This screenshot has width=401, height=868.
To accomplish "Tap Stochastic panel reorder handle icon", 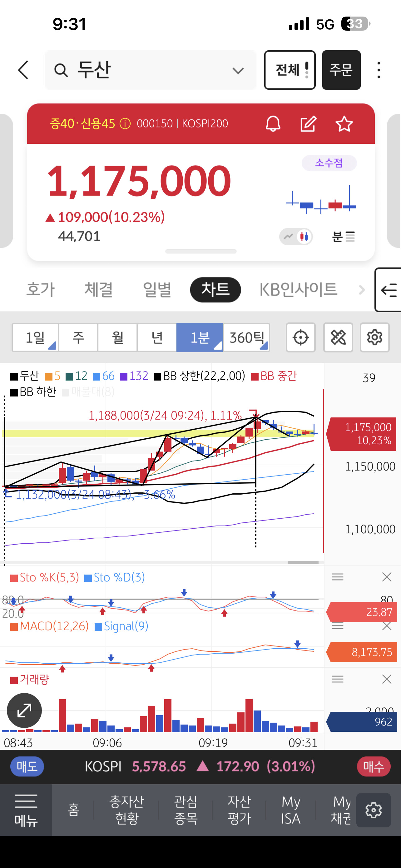I will pyautogui.click(x=337, y=577).
